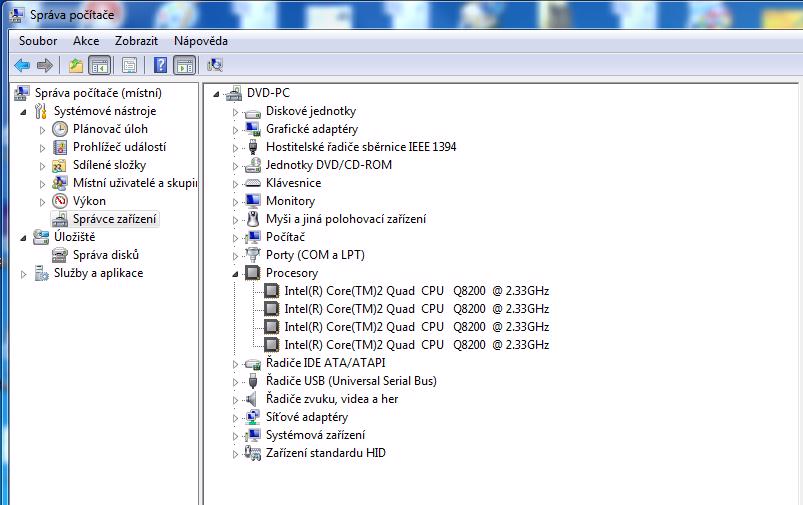
Task: Click the Řadiče zvuku speaker icon
Action: [251, 399]
